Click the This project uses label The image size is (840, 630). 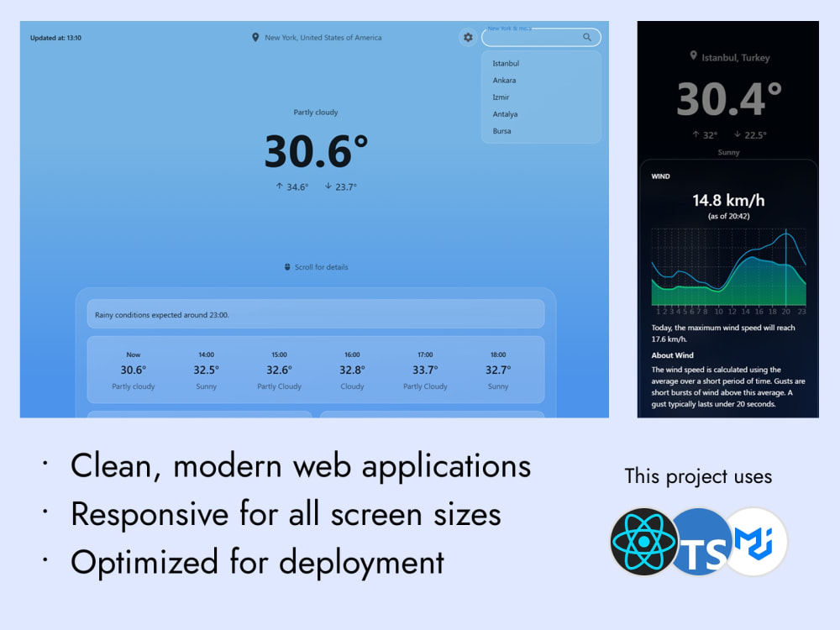pyautogui.click(x=698, y=476)
